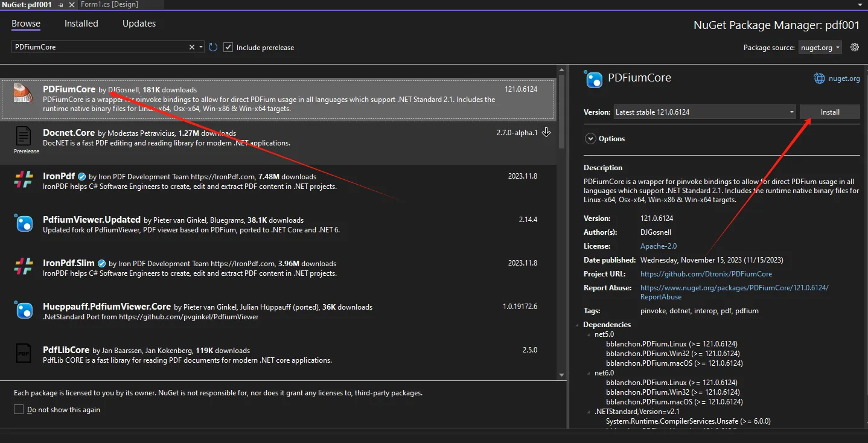Open the Package source nuget.org dropdown

820,48
